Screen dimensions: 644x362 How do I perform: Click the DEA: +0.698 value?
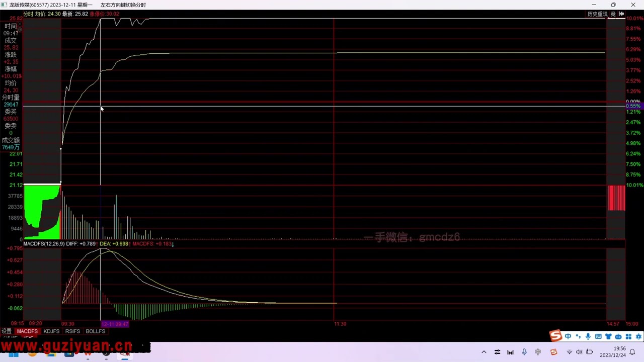[x=114, y=244]
